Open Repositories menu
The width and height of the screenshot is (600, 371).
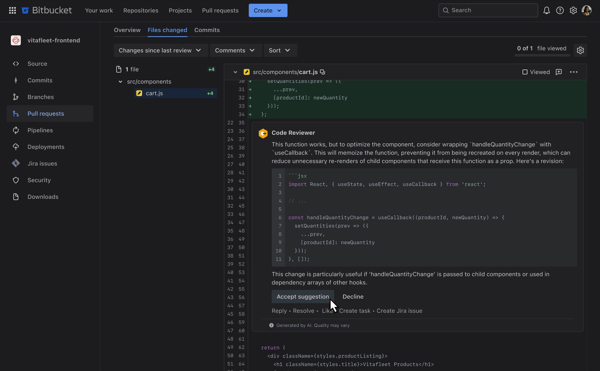140,10
